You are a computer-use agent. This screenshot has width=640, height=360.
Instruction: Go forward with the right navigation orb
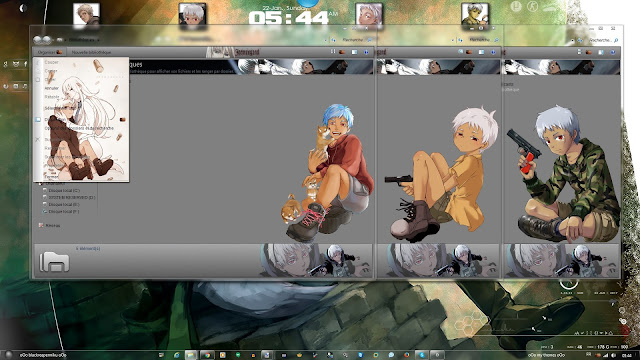(x=47, y=40)
